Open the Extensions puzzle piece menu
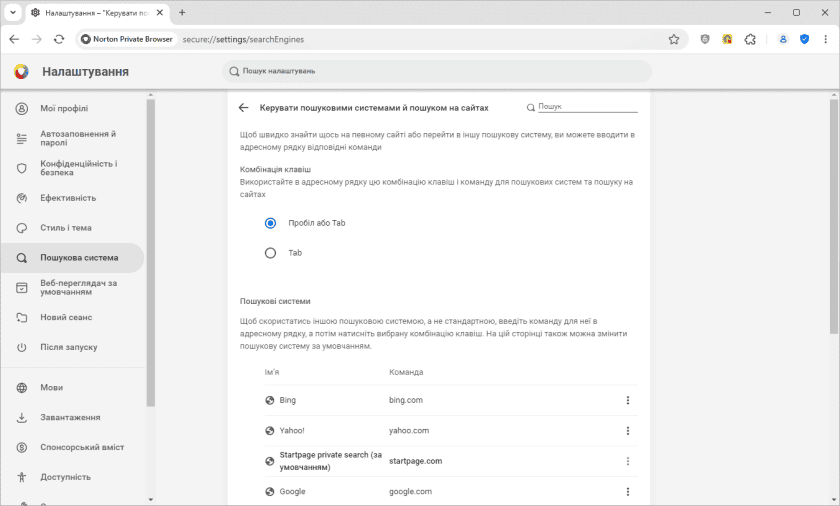Image resolution: width=840 pixels, height=506 pixels. click(x=751, y=39)
